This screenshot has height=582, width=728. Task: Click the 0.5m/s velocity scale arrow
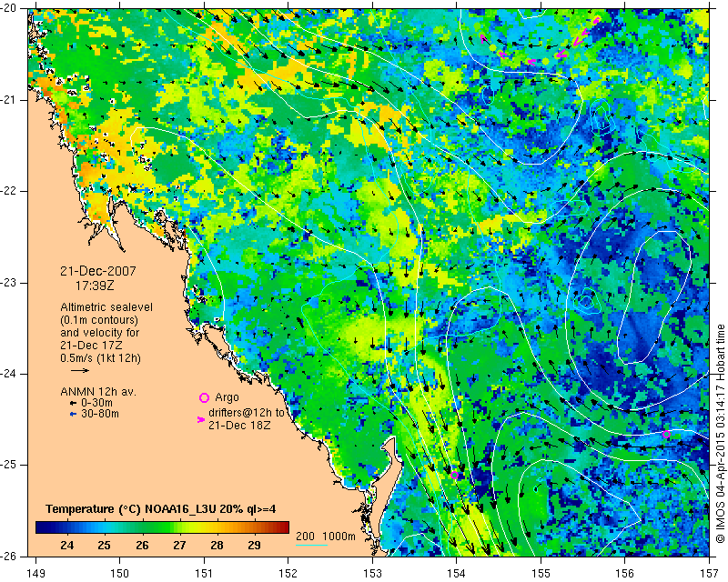click(80, 370)
